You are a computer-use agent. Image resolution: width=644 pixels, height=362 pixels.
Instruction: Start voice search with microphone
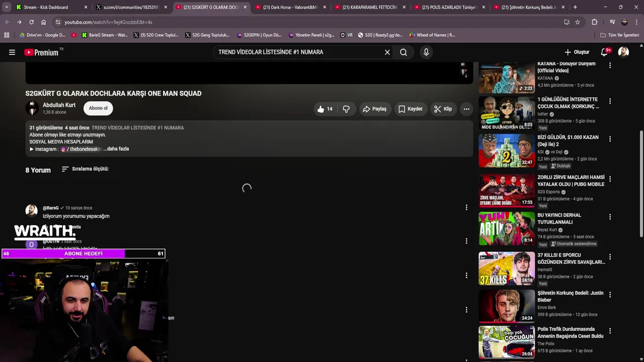coord(426,52)
